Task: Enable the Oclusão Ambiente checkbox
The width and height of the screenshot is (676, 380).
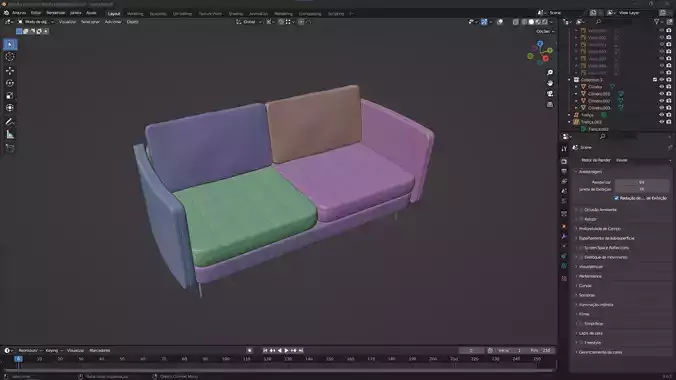Action: pos(581,210)
